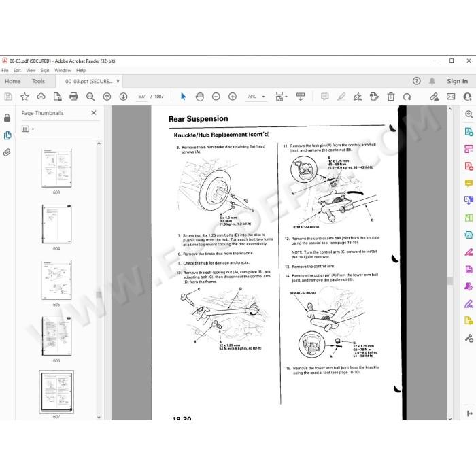Open the Window menu
This screenshot has width=476, height=476.
click(63, 70)
